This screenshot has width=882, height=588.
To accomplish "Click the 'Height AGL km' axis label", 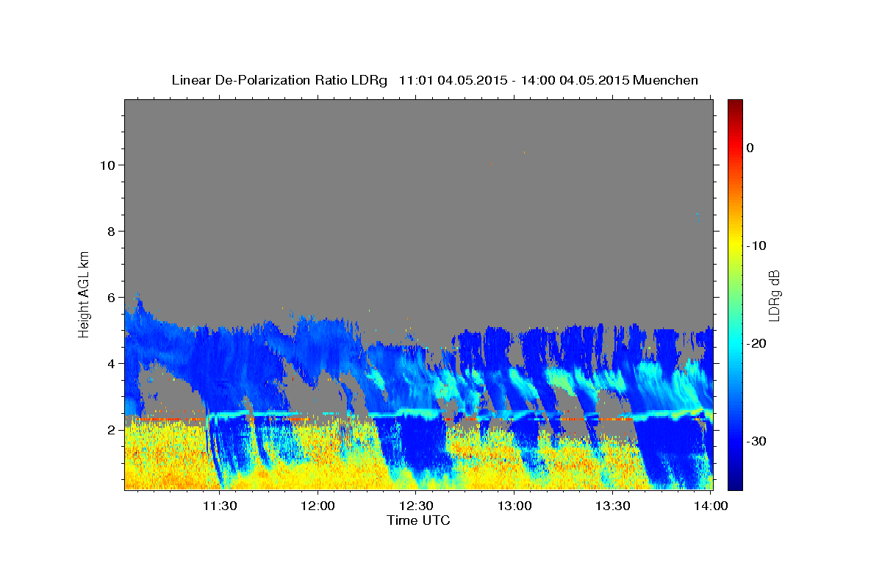I will (84, 293).
